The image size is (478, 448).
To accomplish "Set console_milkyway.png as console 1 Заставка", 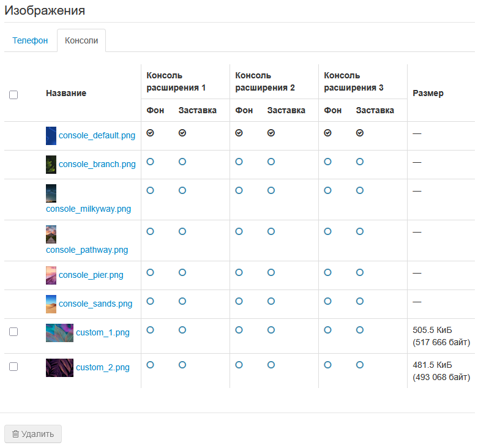I will (x=182, y=190).
